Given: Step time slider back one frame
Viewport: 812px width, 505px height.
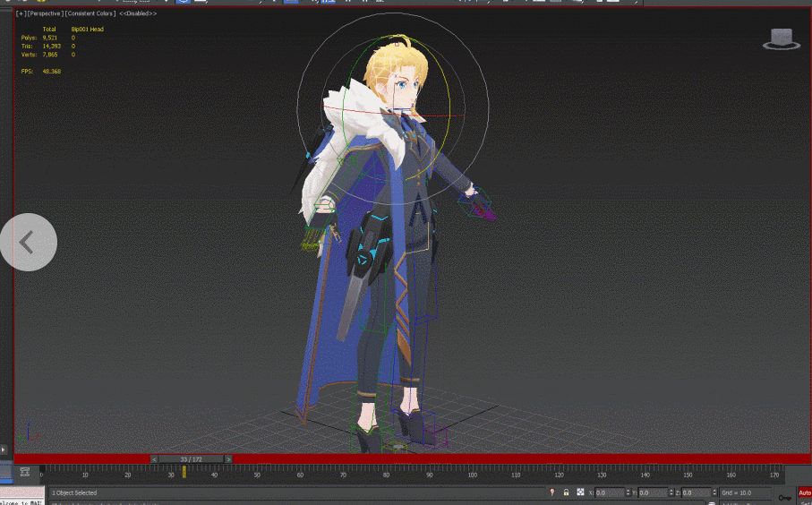Looking at the screenshot, I should tap(153, 459).
